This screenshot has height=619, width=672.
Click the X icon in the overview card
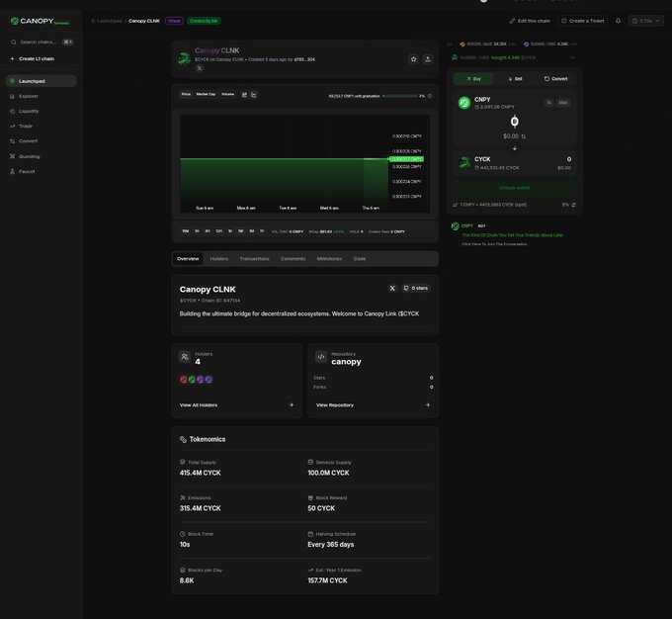[x=392, y=289]
